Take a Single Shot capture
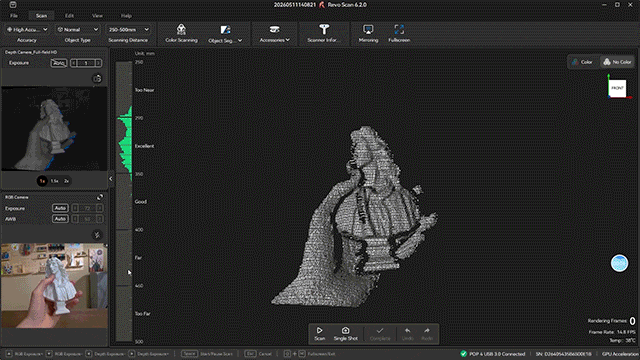 345,333
